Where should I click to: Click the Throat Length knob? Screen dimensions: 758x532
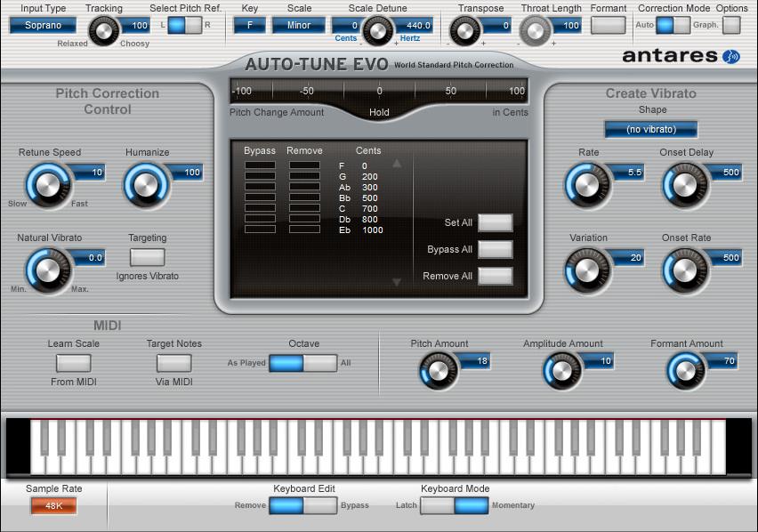coord(535,31)
